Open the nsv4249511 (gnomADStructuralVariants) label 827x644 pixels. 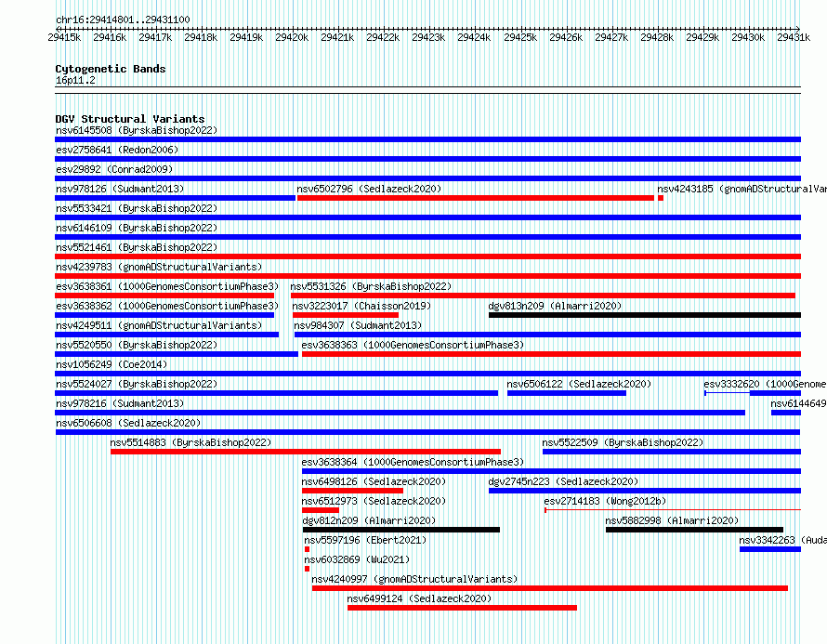(x=159, y=325)
